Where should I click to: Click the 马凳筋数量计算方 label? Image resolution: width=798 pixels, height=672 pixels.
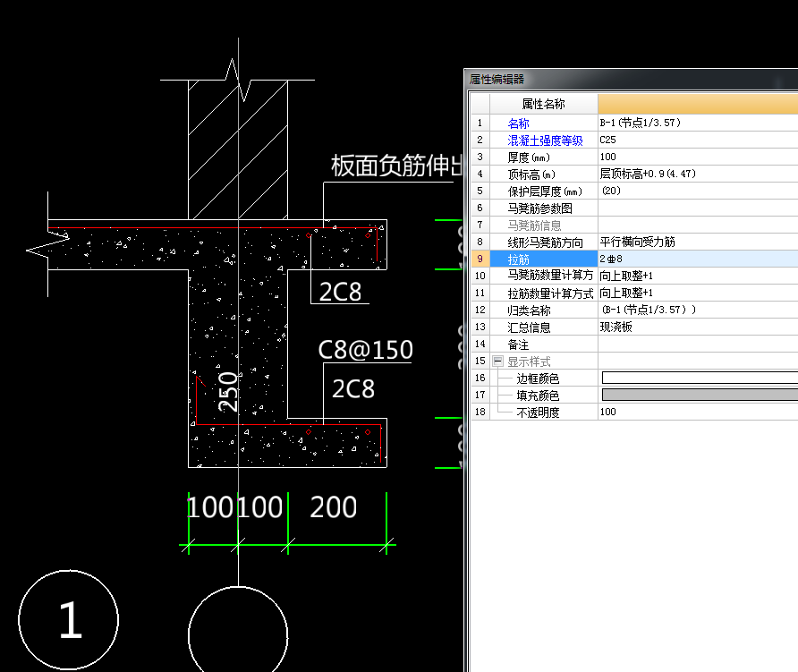(x=550, y=276)
